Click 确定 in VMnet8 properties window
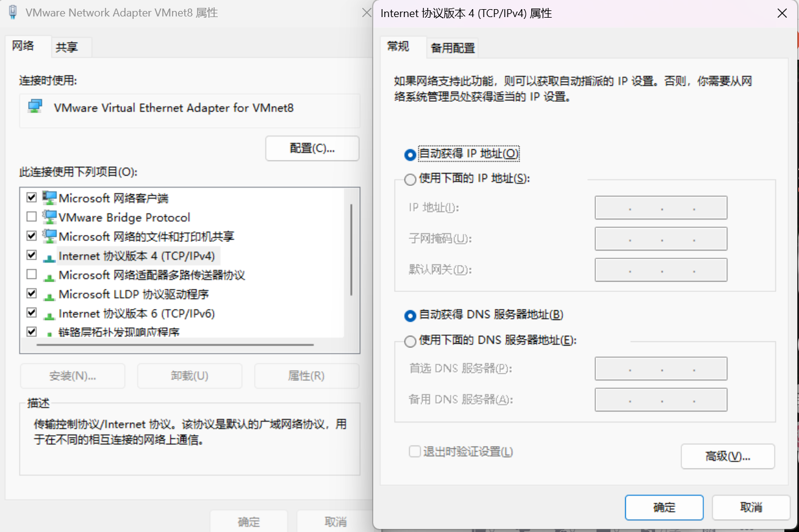Image resolution: width=799 pixels, height=532 pixels. [249, 522]
